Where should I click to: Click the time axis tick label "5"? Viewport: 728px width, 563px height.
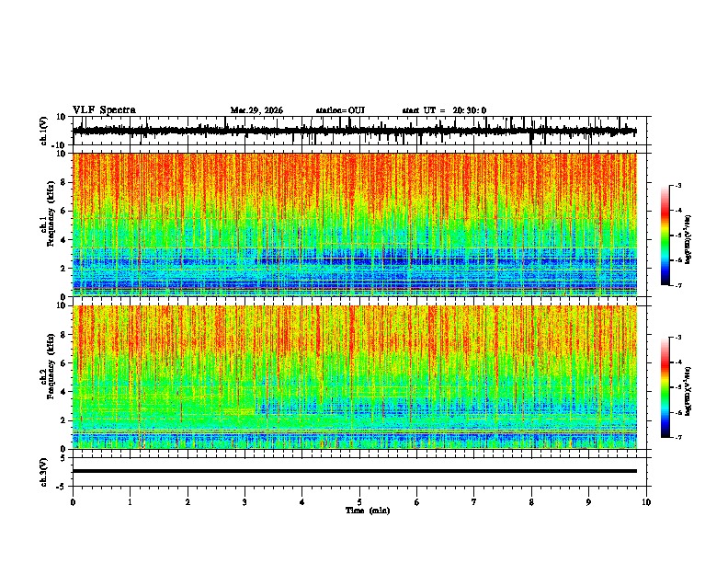(x=359, y=502)
